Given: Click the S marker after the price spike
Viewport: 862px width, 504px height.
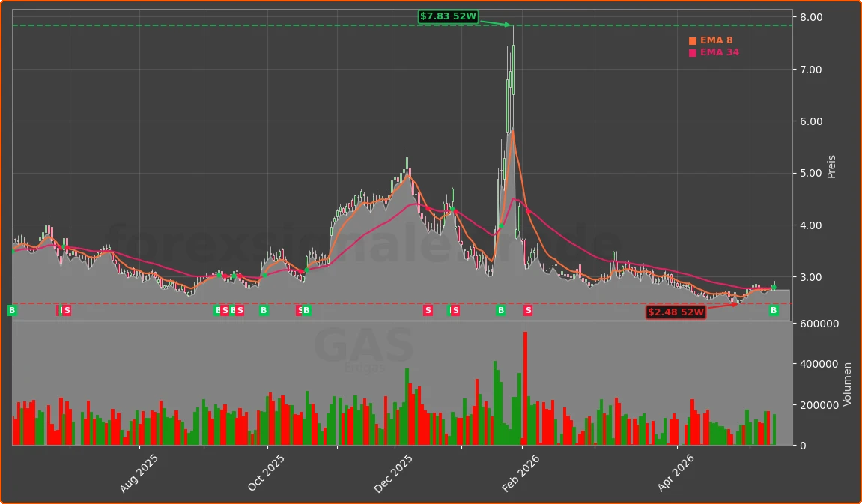Looking at the screenshot, I should (x=528, y=311).
